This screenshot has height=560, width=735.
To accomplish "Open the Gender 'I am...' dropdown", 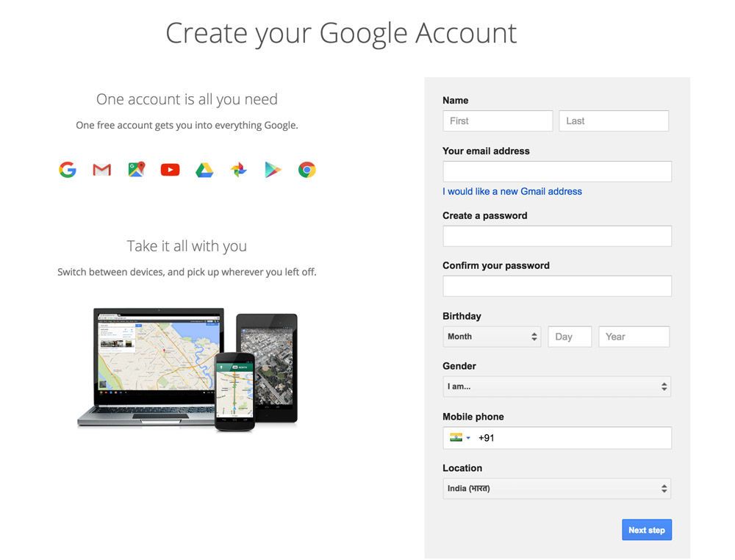I will click(557, 387).
